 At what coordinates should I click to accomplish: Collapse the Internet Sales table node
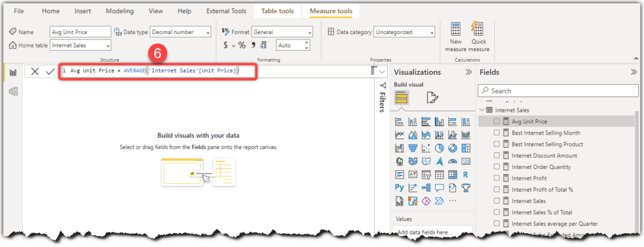click(482, 110)
